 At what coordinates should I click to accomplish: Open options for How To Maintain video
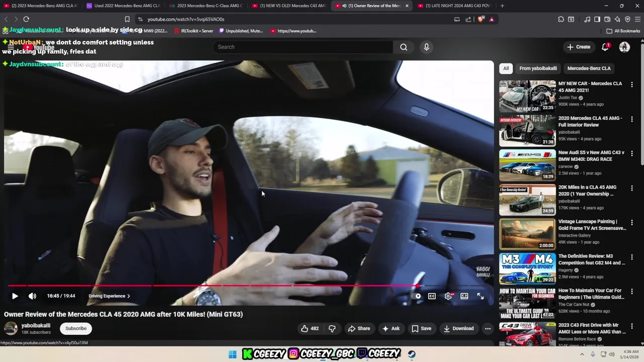point(632,291)
